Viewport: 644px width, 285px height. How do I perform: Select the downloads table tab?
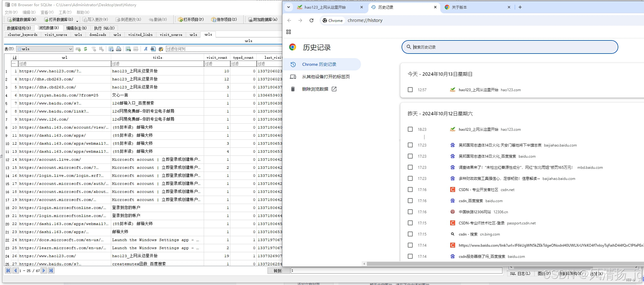click(x=98, y=35)
